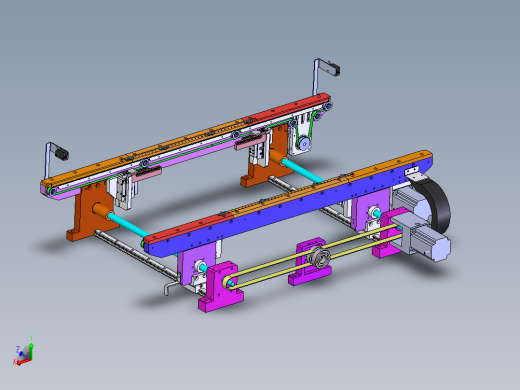Select the gray pulley on the middle magenta bracket
The height and width of the screenshot is (390, 520).
coord(319,257)
